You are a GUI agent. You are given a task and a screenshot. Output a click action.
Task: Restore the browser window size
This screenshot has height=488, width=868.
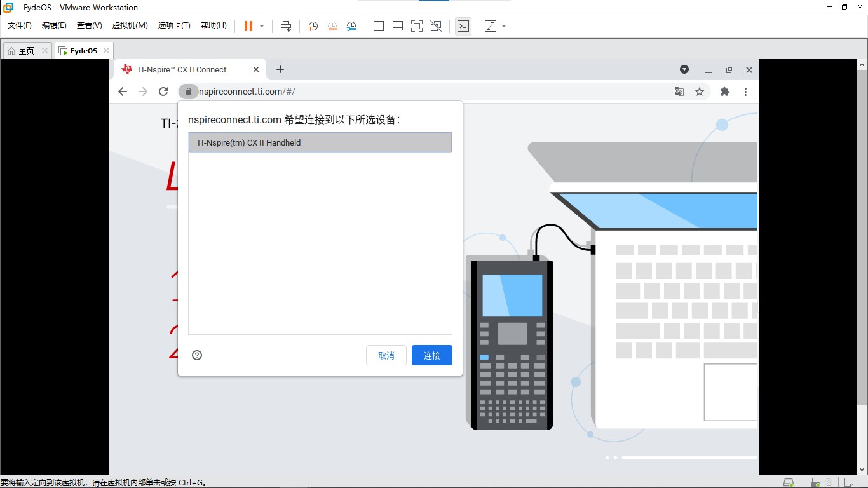[729, 70]
